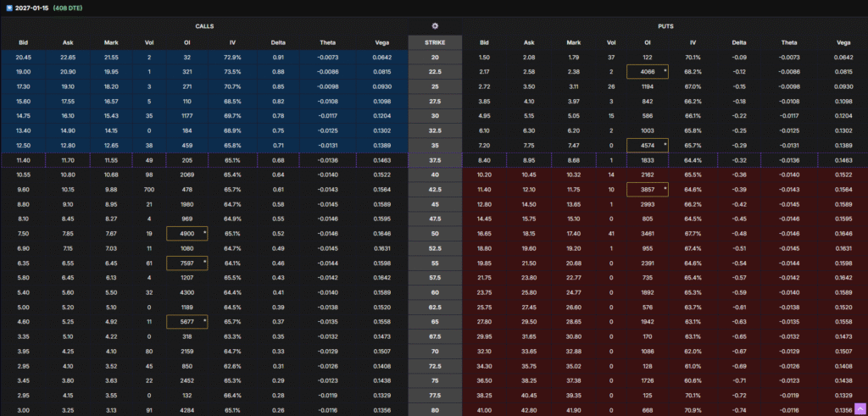Click the call ask price 11.70

(68, 159)
